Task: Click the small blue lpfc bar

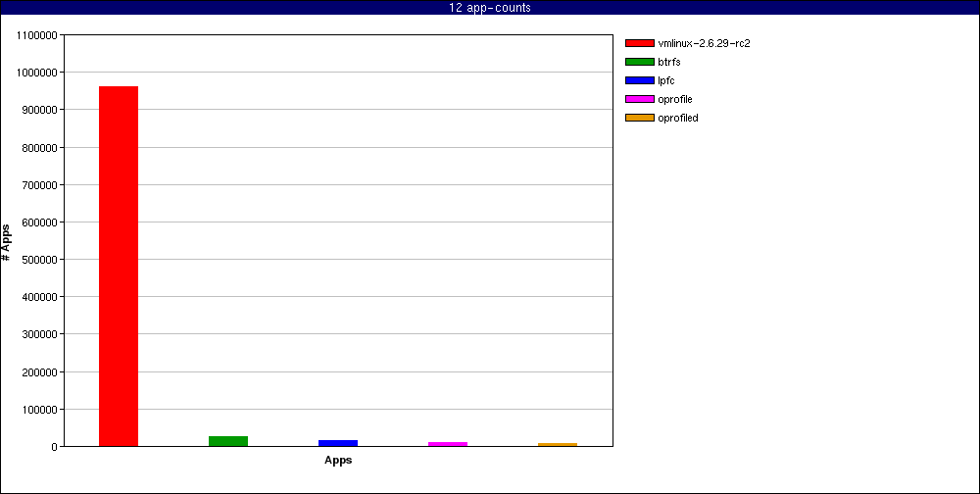Action: click(338, 443)
